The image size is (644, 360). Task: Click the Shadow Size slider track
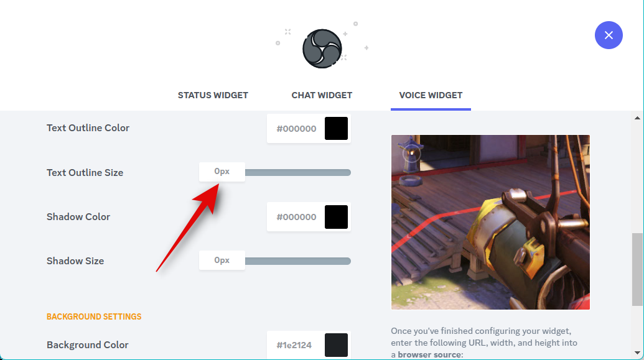pos(298,261)
